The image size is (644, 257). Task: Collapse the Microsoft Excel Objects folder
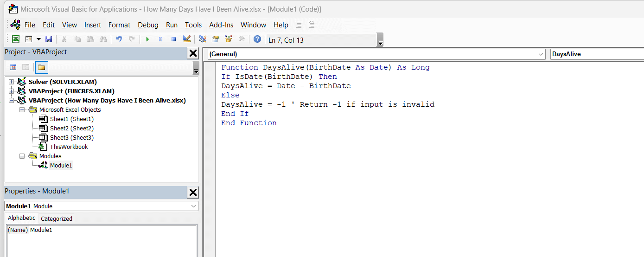22,110
